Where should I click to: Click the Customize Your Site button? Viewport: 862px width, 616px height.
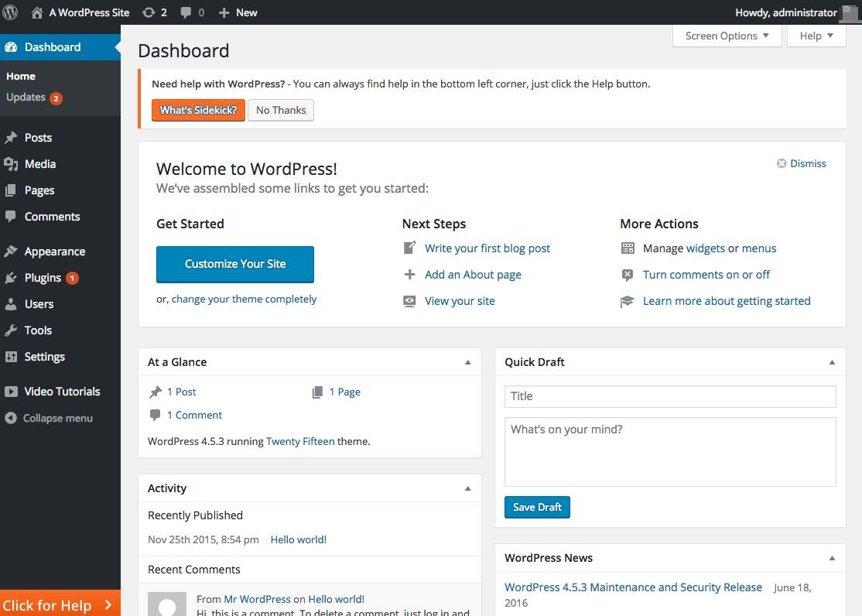click(x=234, y=264)
